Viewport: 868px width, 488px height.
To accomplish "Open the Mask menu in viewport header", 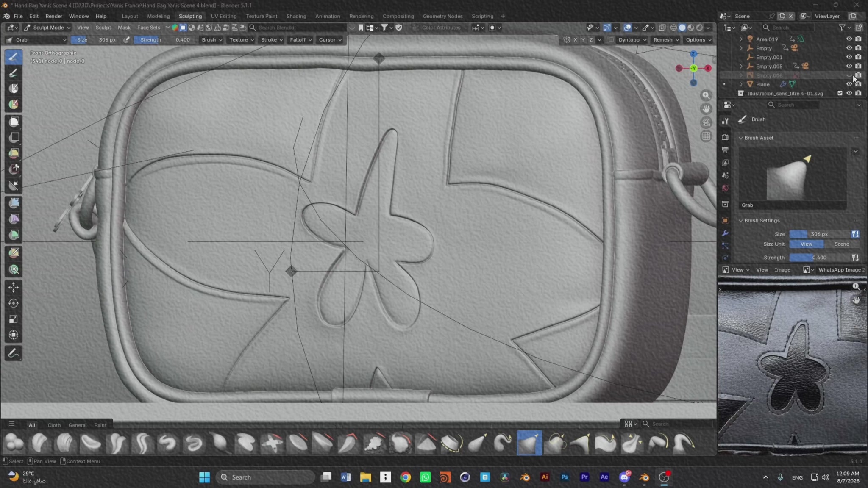I will [124, 28].
